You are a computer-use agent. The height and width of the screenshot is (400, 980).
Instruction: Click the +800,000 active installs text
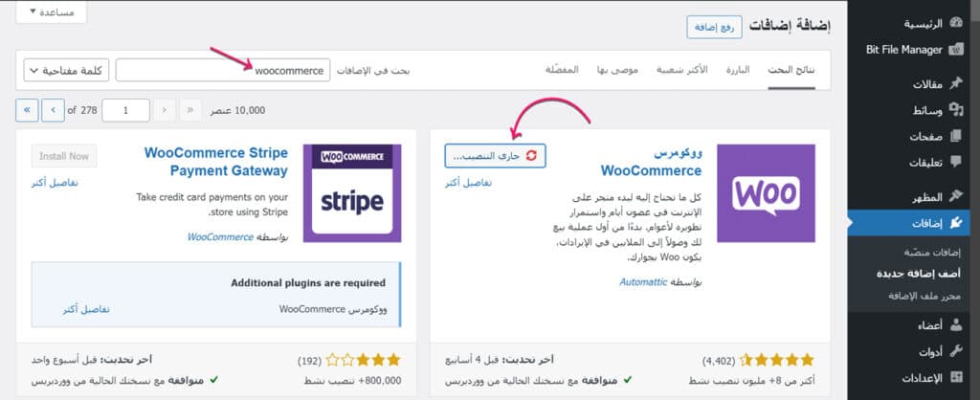click(352, 381)
